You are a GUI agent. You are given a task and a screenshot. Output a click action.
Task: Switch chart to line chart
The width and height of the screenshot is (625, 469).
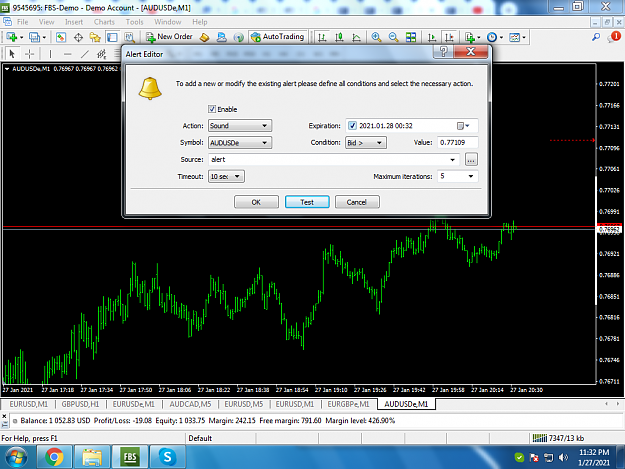[x=356, y=37]
